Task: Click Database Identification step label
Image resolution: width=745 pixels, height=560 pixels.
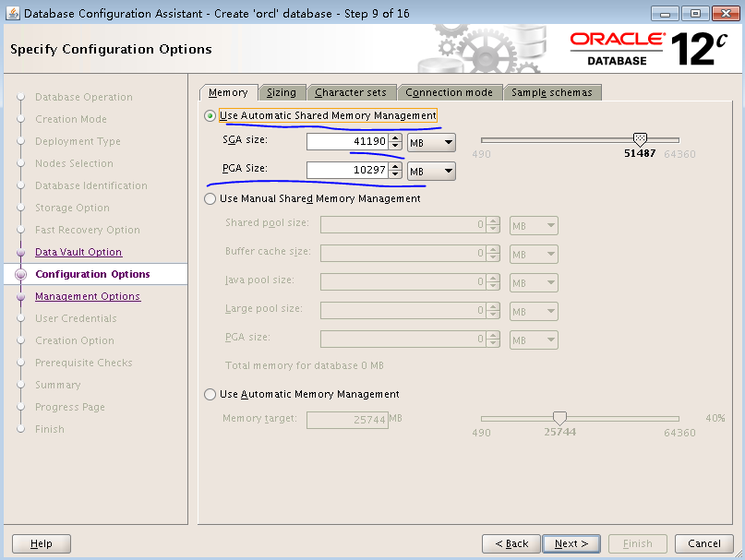Action: (91, 185)
